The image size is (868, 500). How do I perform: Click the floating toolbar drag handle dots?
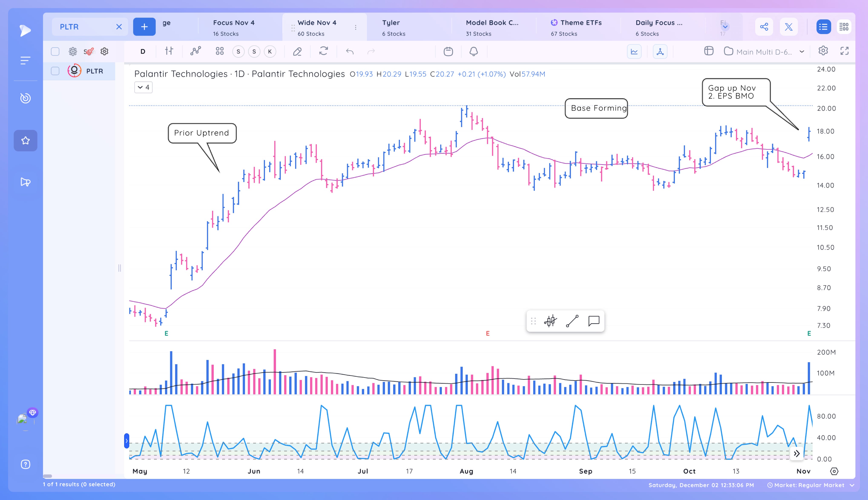(x=533, y=321)
